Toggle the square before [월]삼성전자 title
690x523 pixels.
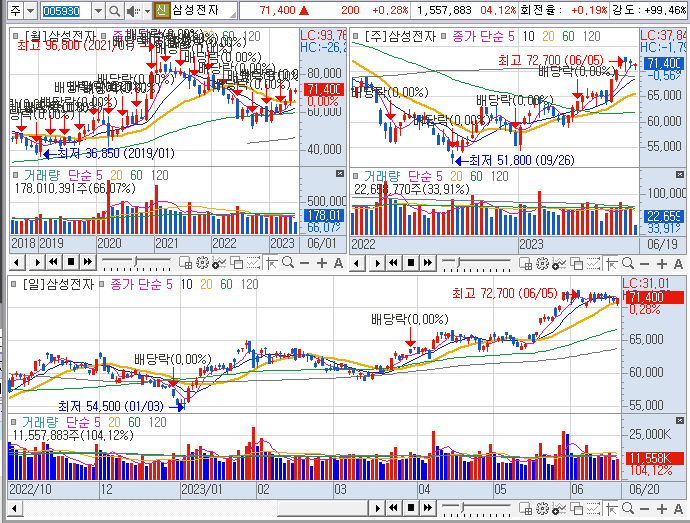pyautogui.click(x=16, y=36)
